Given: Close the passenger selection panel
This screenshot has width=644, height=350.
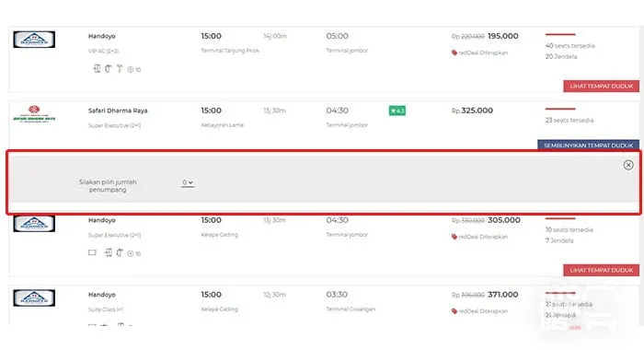Looking at the screenshot, I should pyautogui.click(x=628, y=165).
